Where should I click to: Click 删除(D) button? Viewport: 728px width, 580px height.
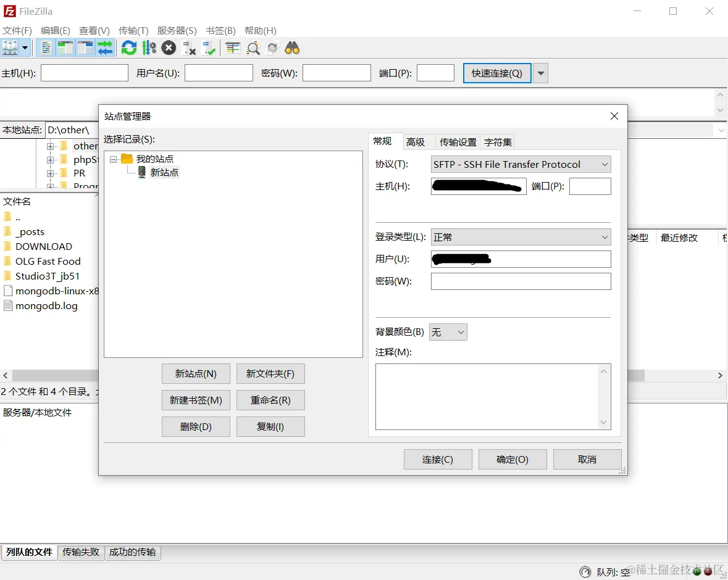[196, 426]
